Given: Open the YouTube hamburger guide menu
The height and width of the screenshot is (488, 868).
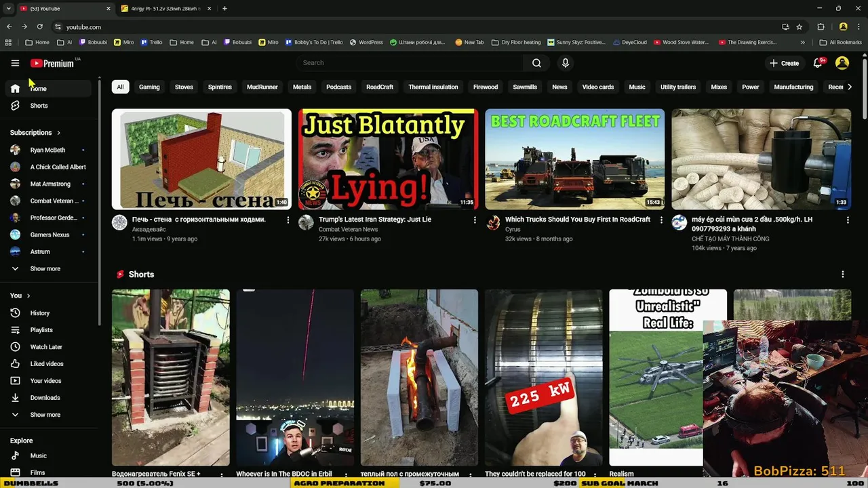Looking at the screenshot, I should pos(15,63).
